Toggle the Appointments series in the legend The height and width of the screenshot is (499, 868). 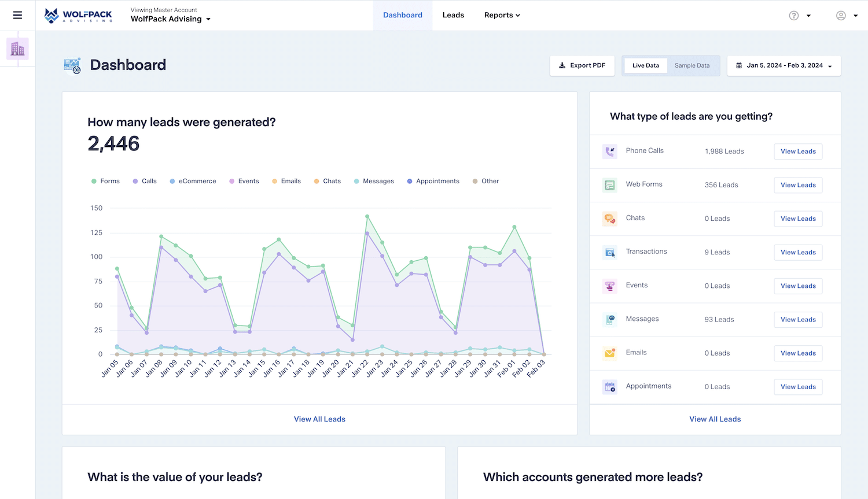(433, 181)
